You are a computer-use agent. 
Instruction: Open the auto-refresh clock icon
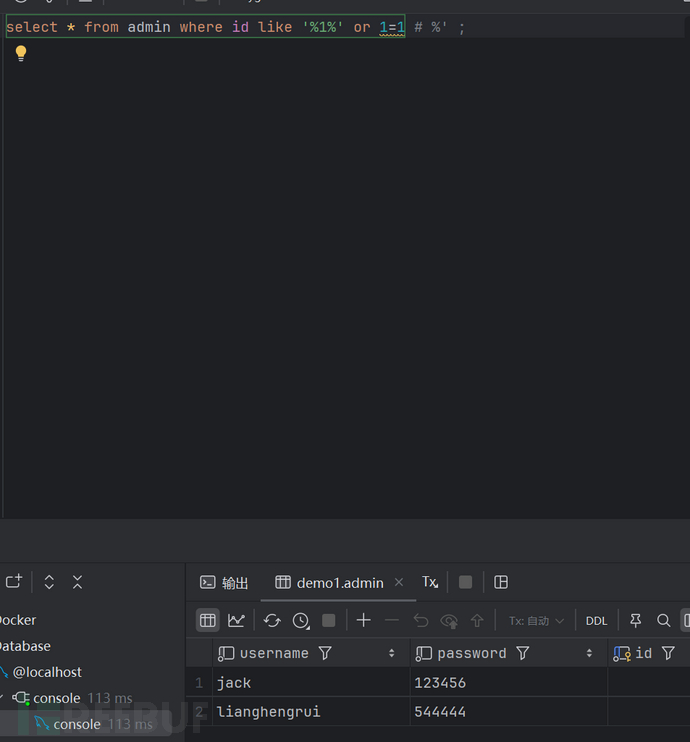point(301,620)
